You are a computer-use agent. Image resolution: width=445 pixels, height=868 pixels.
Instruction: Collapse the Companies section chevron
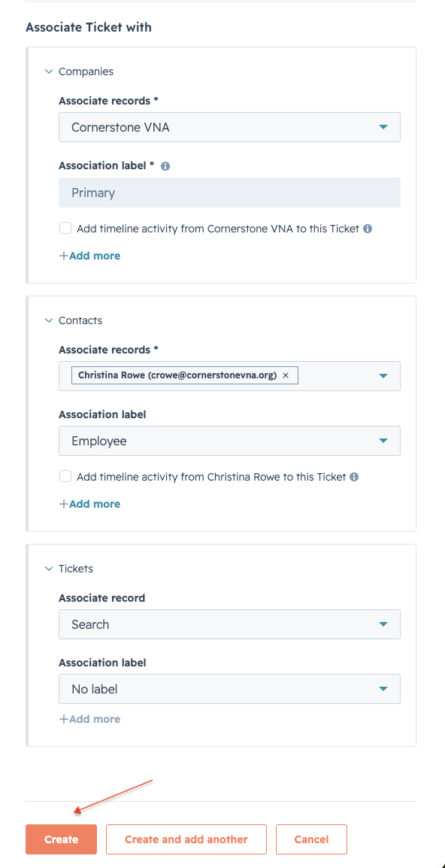[x=49, y=71]
